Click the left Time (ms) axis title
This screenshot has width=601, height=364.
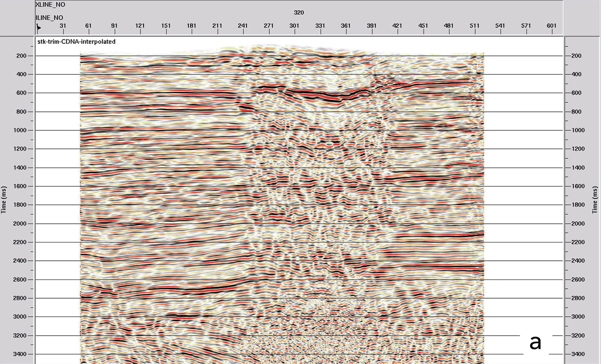4,200
